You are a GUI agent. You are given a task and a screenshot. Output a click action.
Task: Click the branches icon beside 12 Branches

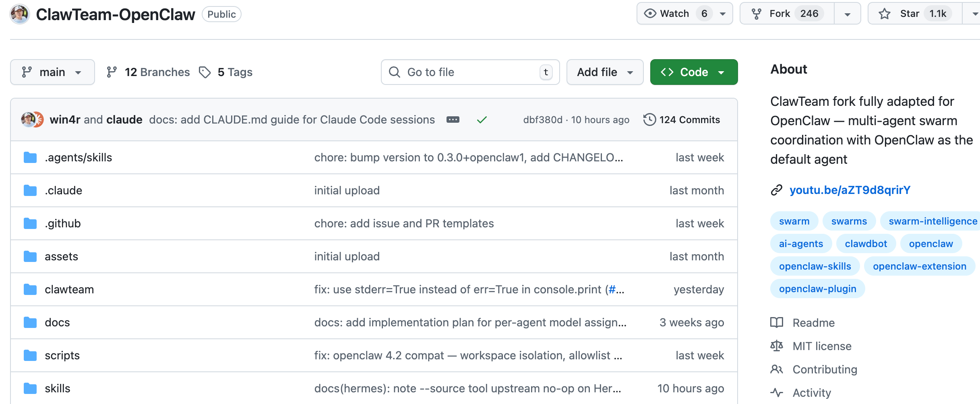point(112,72)
